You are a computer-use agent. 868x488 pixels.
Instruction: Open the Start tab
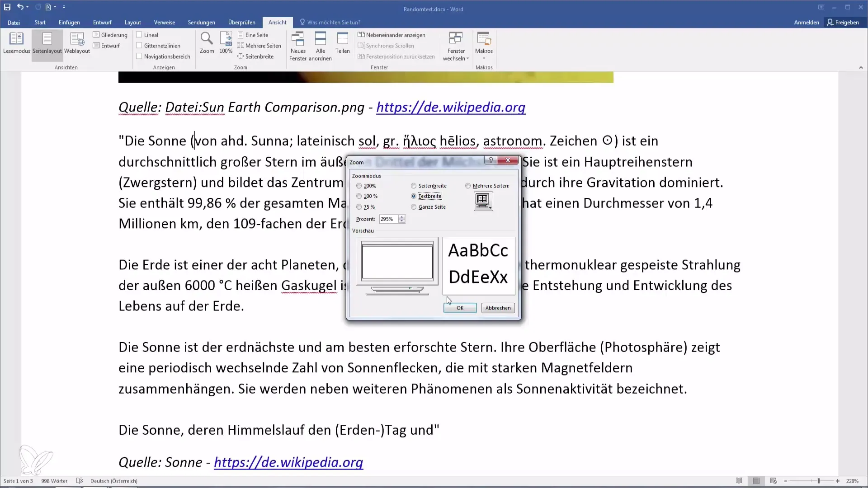point(40,22)
